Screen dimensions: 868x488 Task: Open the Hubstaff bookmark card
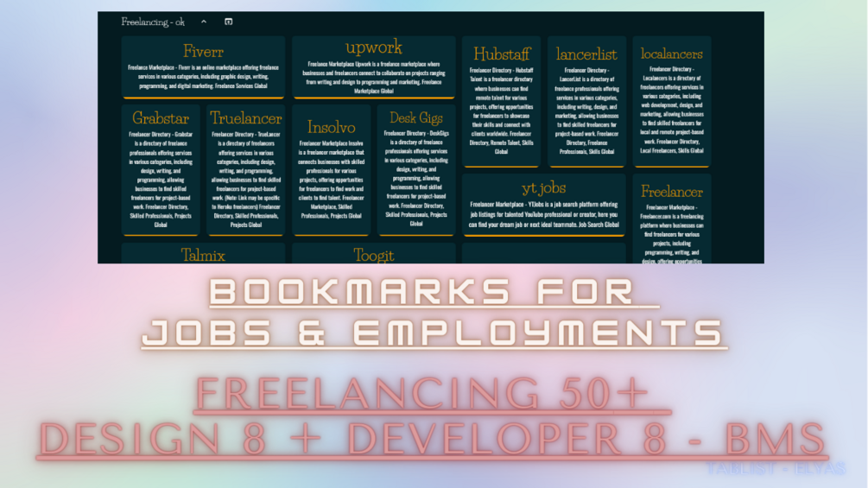click(x=502, y=102)
